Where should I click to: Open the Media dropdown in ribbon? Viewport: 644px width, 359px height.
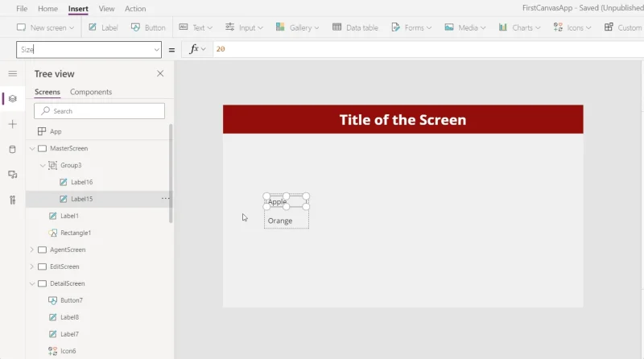pyautogui.click(x=465, y=27)
